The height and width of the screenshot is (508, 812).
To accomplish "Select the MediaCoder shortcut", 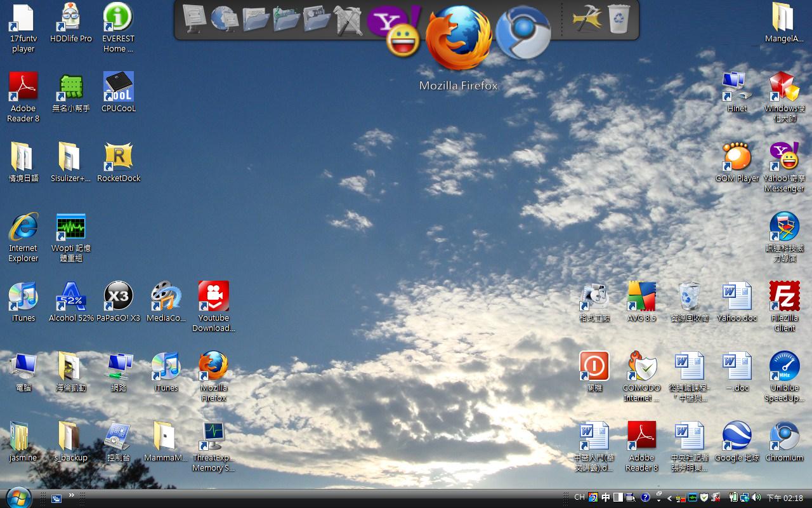I will pyautogui.click(x=166, y=302).
